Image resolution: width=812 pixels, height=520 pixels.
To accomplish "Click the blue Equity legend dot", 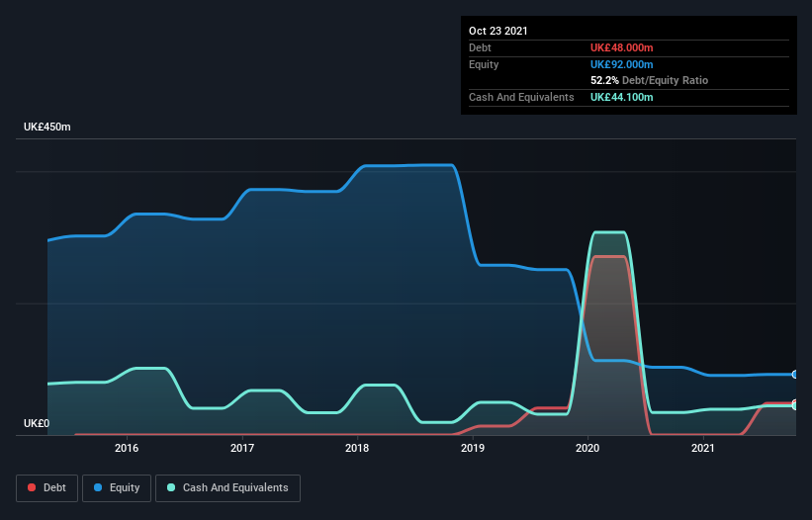I will (x=98, y=487).
